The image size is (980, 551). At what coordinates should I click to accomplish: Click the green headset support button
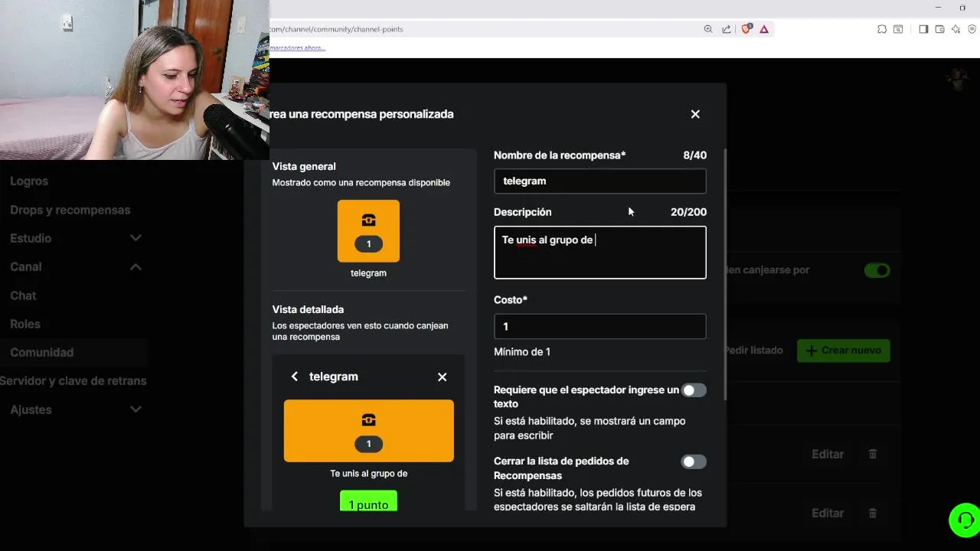(964, 520)
